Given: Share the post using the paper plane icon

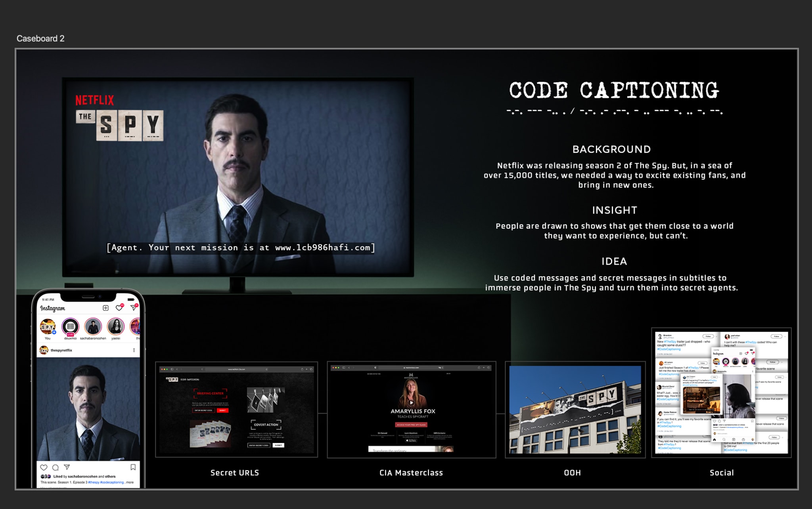Looking at the screenshot, I should tap(67, 467).
